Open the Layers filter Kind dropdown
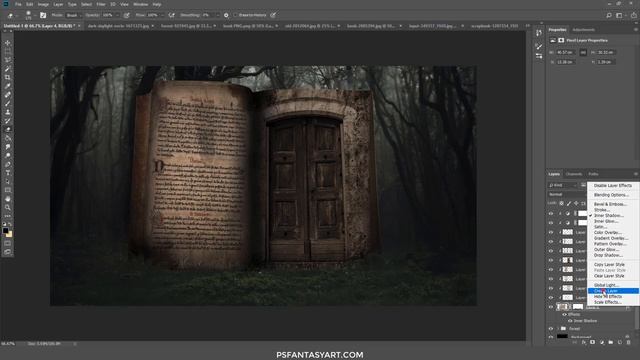640x360 pixels. tap(563, 185)
